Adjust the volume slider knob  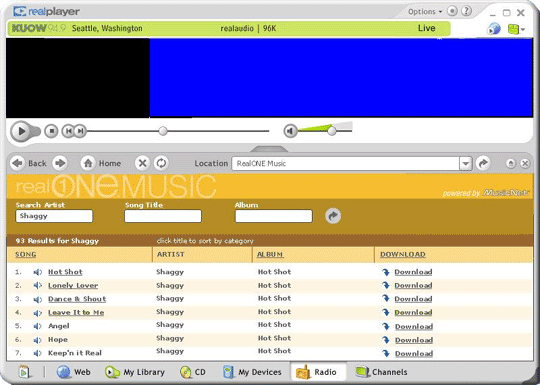click(x=332, y=131)
